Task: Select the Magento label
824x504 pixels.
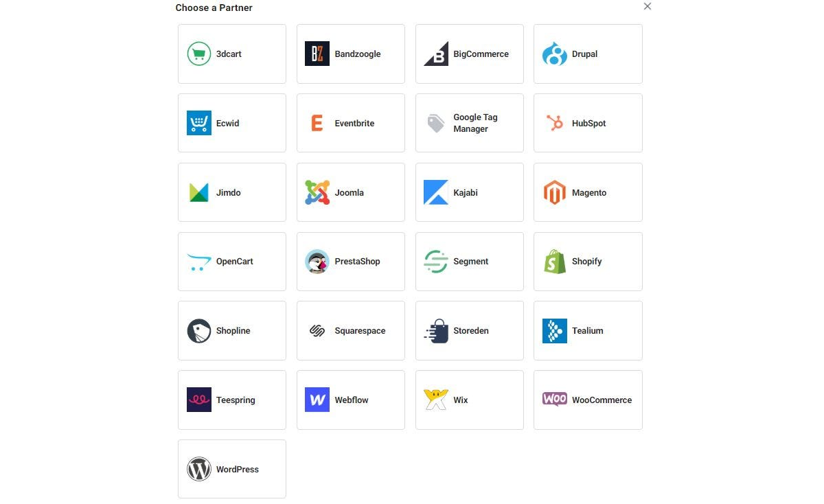Action: pos(589,193)
